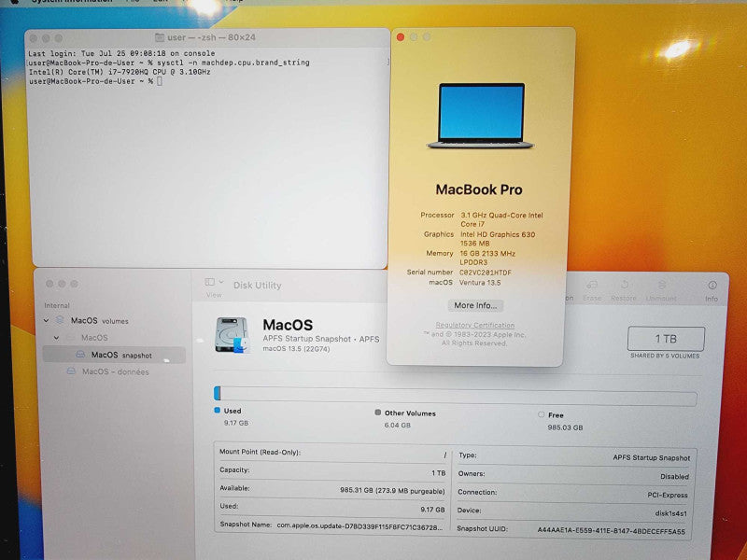The width and height of the screenshot is (747, 560).
Task: Click the 985.03 GB Free value
Action: [x=565, y=427]
